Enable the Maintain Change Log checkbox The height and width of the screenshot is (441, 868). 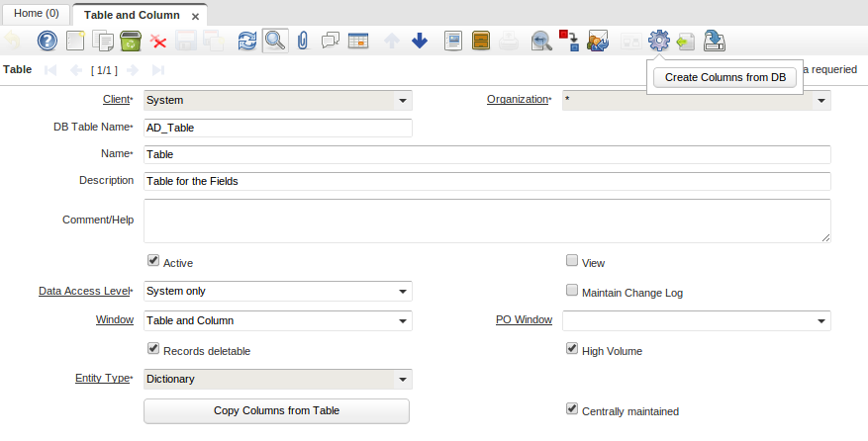point(572,292)
